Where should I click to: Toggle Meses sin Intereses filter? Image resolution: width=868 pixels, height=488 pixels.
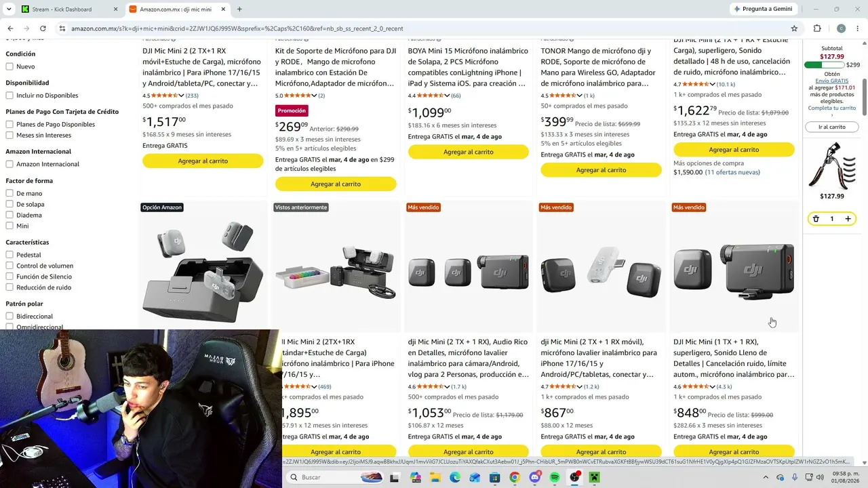[x=9, y=136]
